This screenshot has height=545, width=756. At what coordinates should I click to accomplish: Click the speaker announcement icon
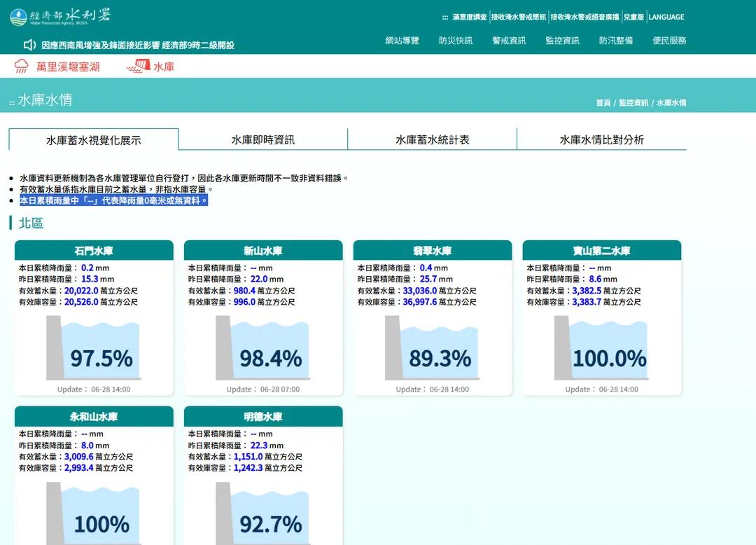(x=30, y=45)
